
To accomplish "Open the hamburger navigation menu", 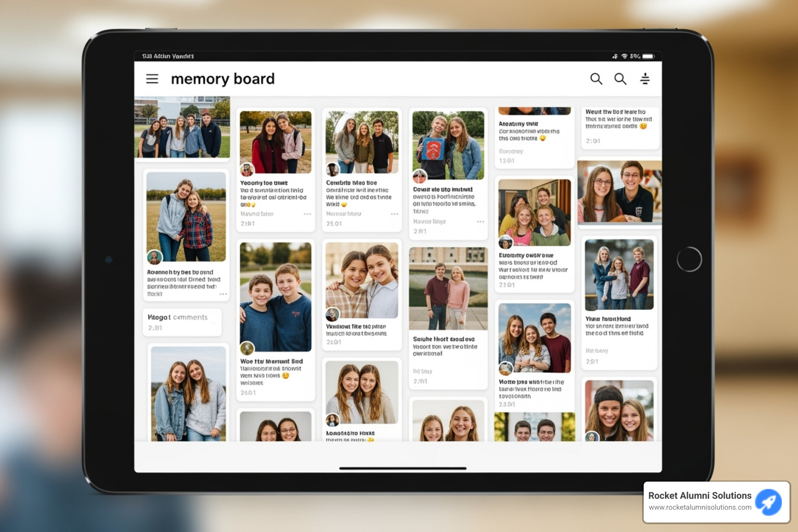I will [x=152, y=79].
